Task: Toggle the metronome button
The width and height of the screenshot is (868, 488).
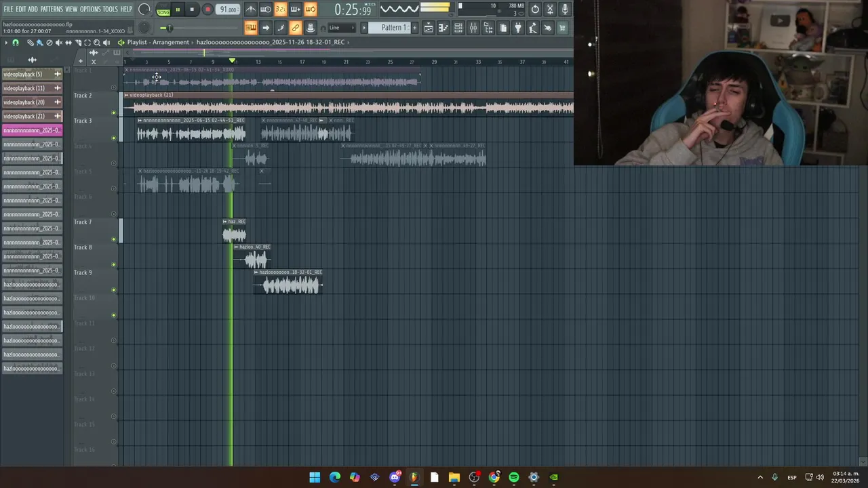Action: 251,9
